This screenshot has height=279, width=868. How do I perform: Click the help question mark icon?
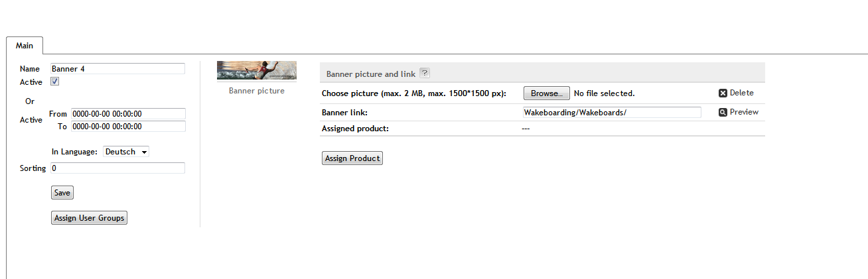425,74
